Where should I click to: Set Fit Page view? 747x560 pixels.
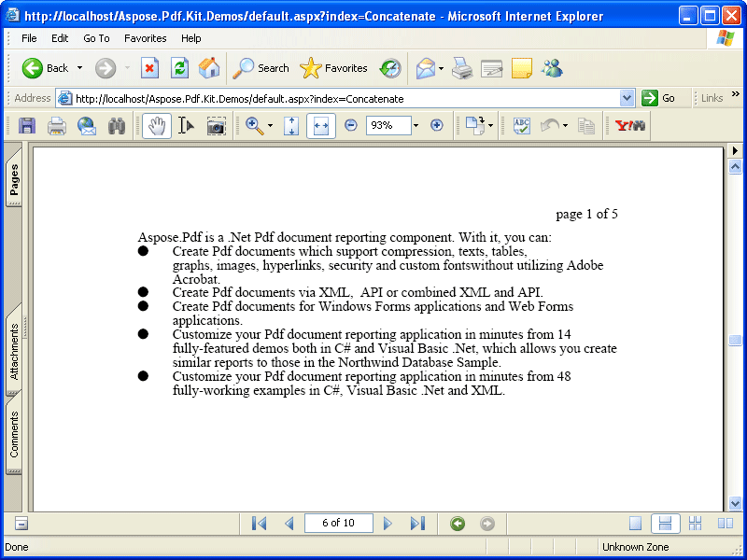click(291, 126)
